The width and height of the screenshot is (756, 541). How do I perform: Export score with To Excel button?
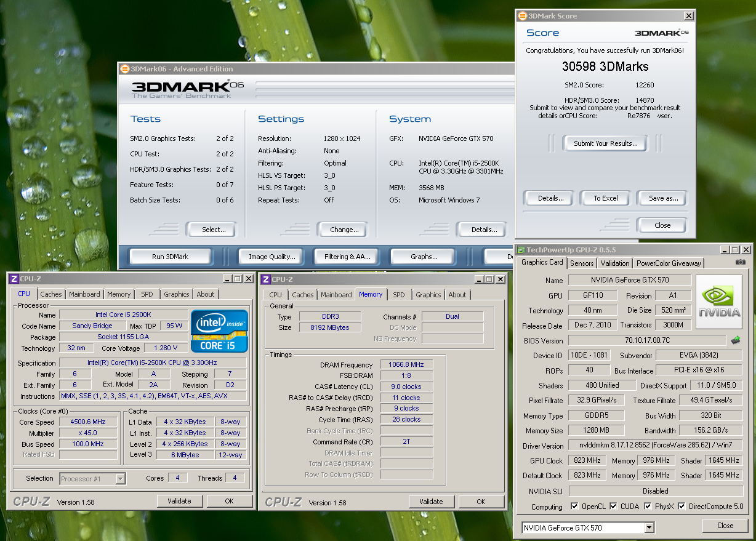click(606, 198)
